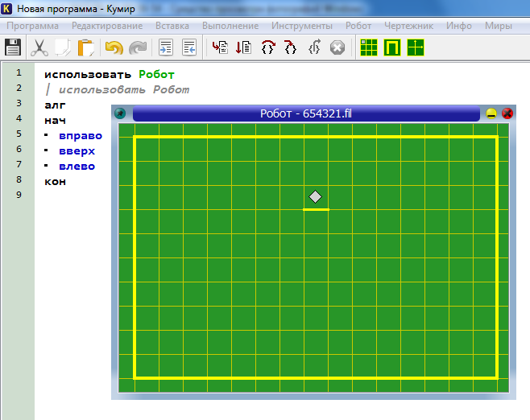
Task: Click the Copy icon in toolbar
Action: click(x=63, y=47)
